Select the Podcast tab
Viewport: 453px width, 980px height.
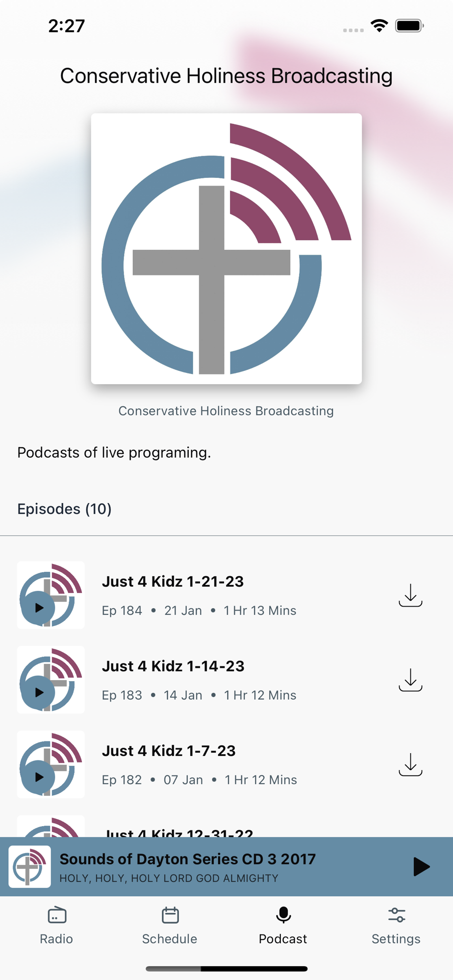click(283, 926)
